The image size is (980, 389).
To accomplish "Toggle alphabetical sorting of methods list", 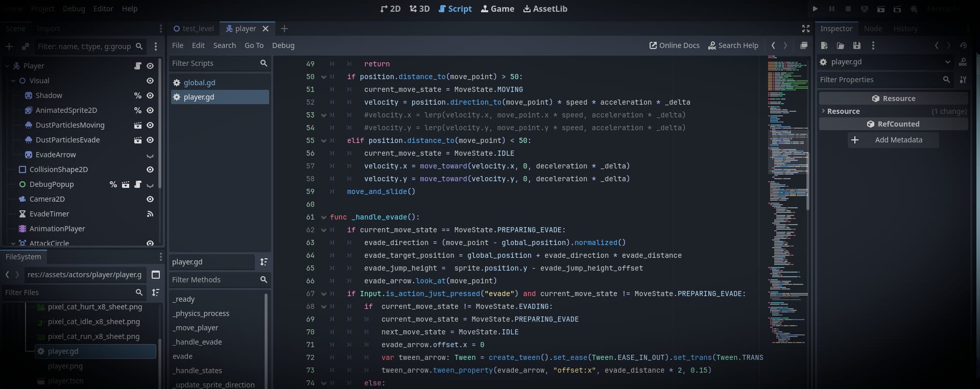I will tap(264, 262).
